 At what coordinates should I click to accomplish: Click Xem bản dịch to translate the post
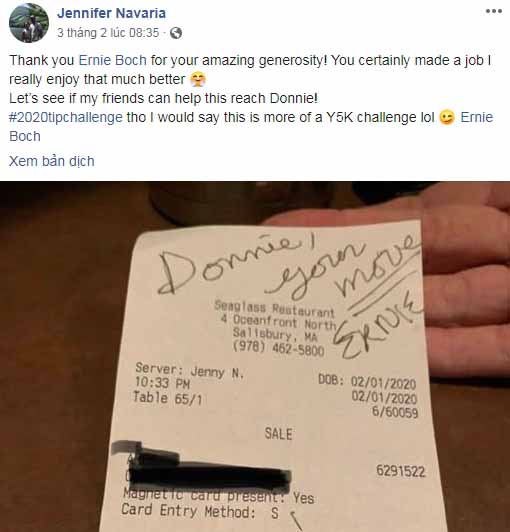tap(52, 161)
